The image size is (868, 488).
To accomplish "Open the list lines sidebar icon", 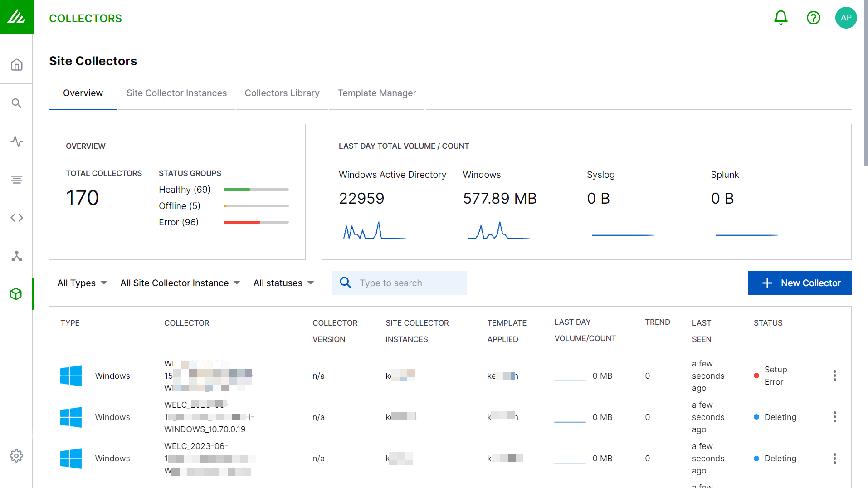I will [x=17, y=180].
